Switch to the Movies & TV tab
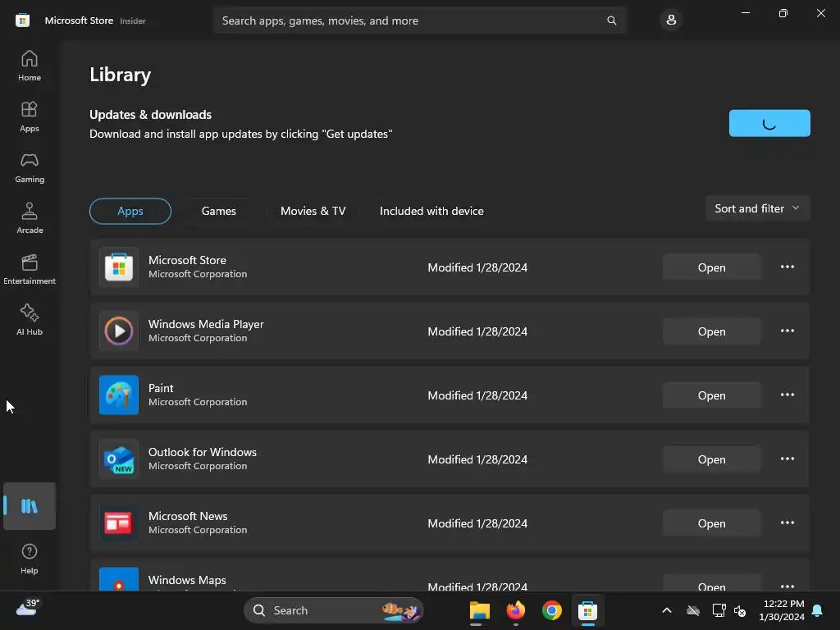840x630 pixels. tap(313, 211)
